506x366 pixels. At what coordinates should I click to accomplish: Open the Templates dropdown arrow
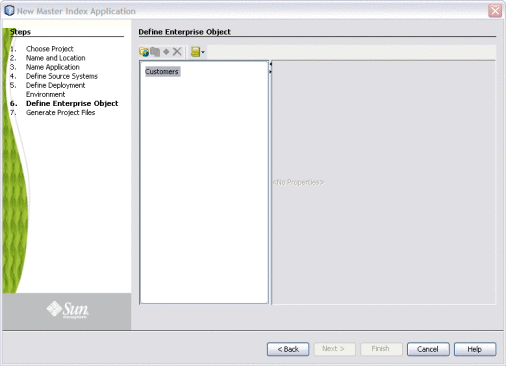[x=203, y=52]
